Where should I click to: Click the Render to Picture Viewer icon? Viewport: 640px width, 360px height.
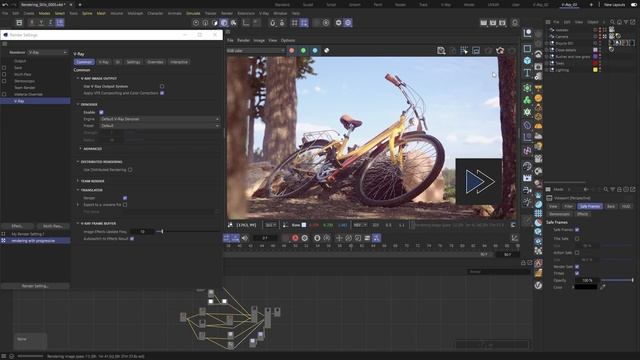493,22
